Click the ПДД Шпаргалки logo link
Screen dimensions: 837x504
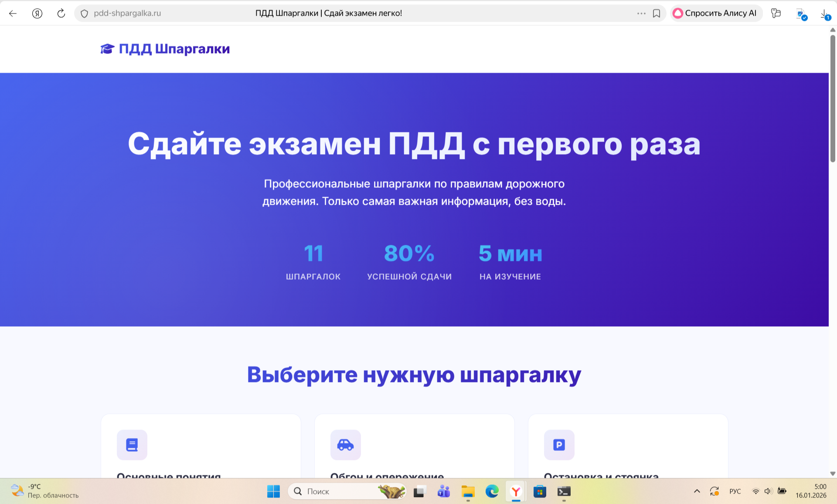tap(165, 49)
